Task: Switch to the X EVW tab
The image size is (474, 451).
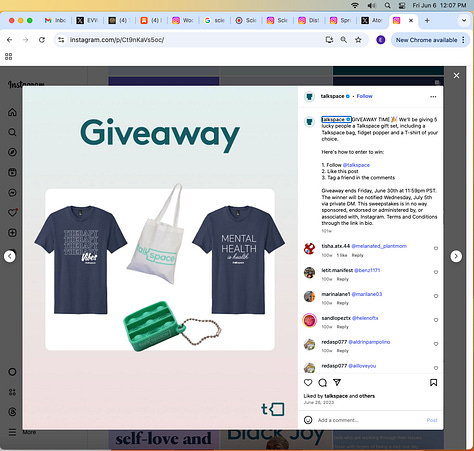Action: 87,20
